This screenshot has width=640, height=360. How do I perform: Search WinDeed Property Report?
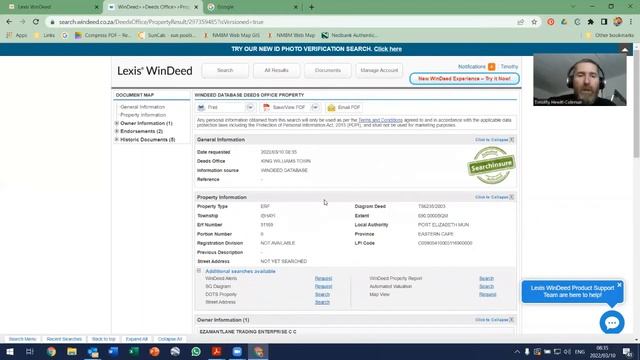(487, 278)
